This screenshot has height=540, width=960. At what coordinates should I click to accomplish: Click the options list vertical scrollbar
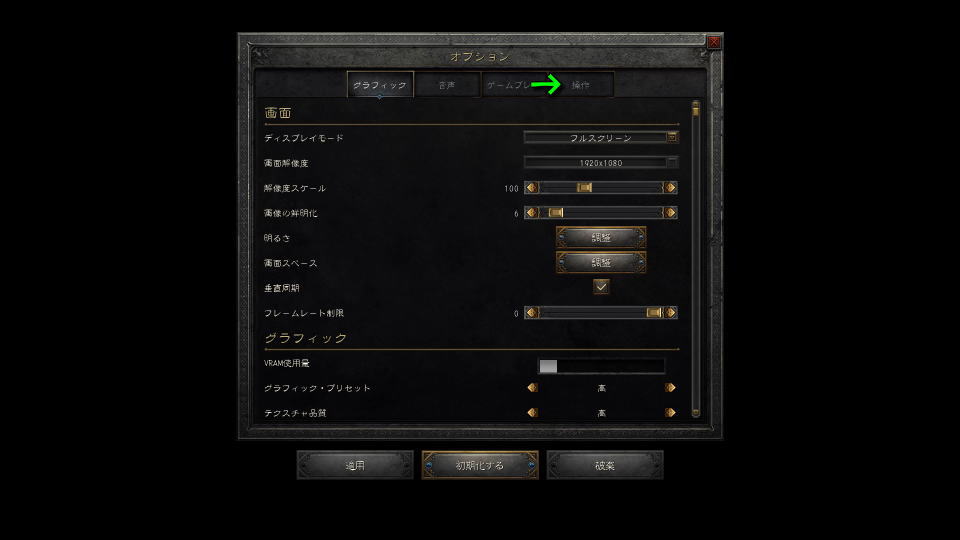click(x=696, y=260)
